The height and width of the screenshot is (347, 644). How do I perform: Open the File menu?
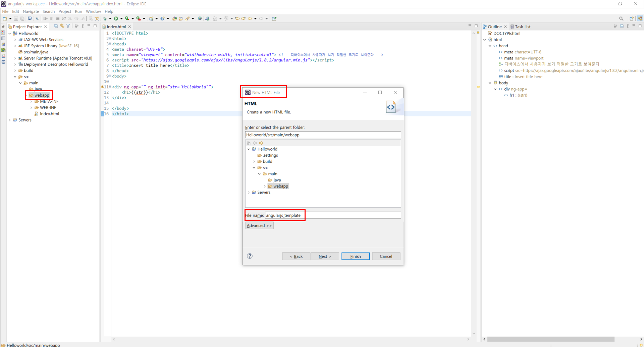(x=5, y=11)
